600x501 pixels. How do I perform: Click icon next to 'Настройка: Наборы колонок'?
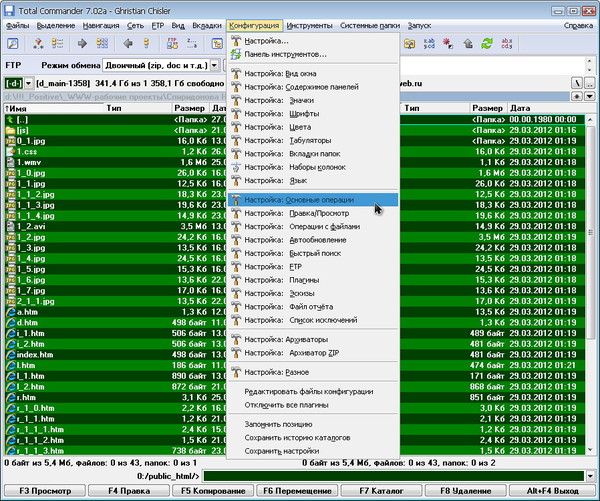click(x=236, y=167)
